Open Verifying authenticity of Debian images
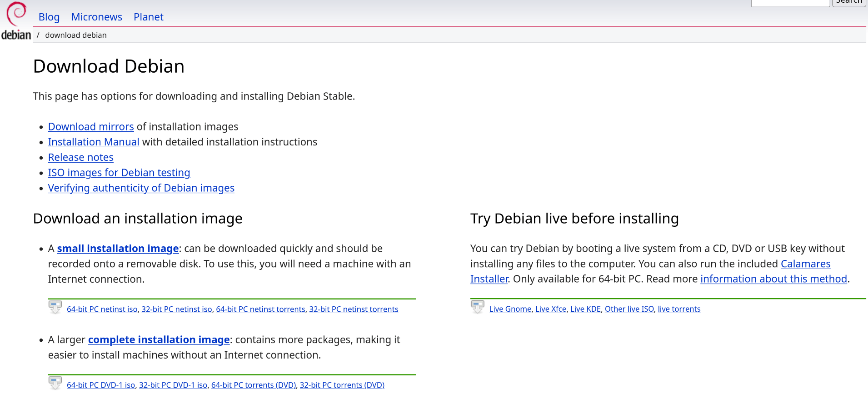 141,189
